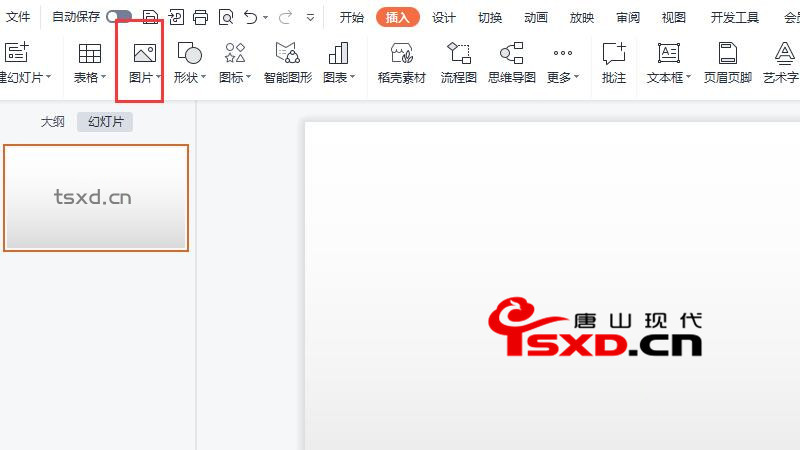This screenshot has width=800, height=450.
Task: Switch to the 开始 tab
Action: coord(352,17)
